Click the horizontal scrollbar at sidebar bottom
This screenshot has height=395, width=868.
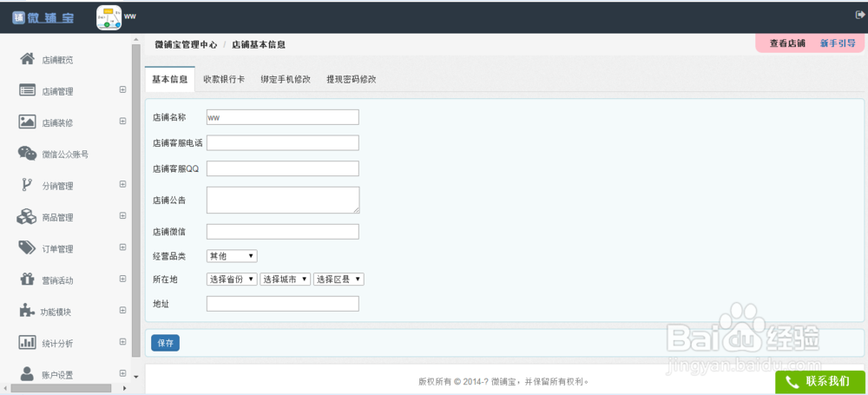click(61, 388)
